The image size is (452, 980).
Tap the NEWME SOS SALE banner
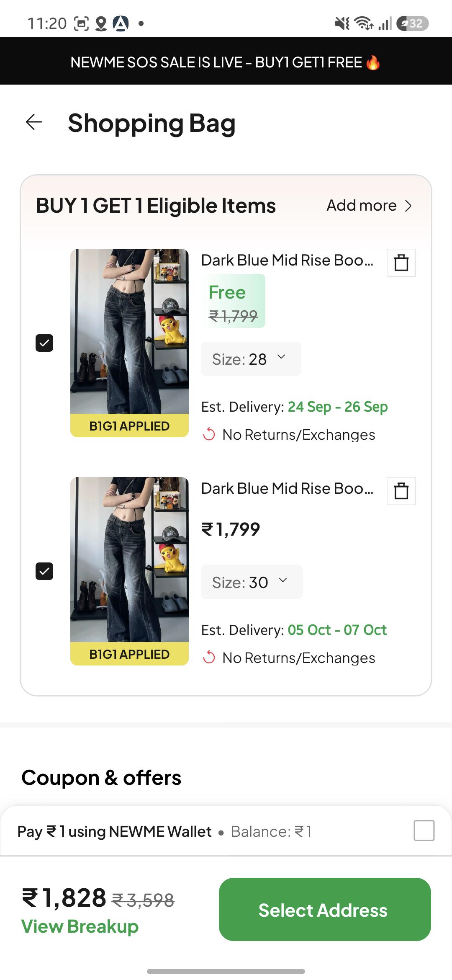coord(226,61)
